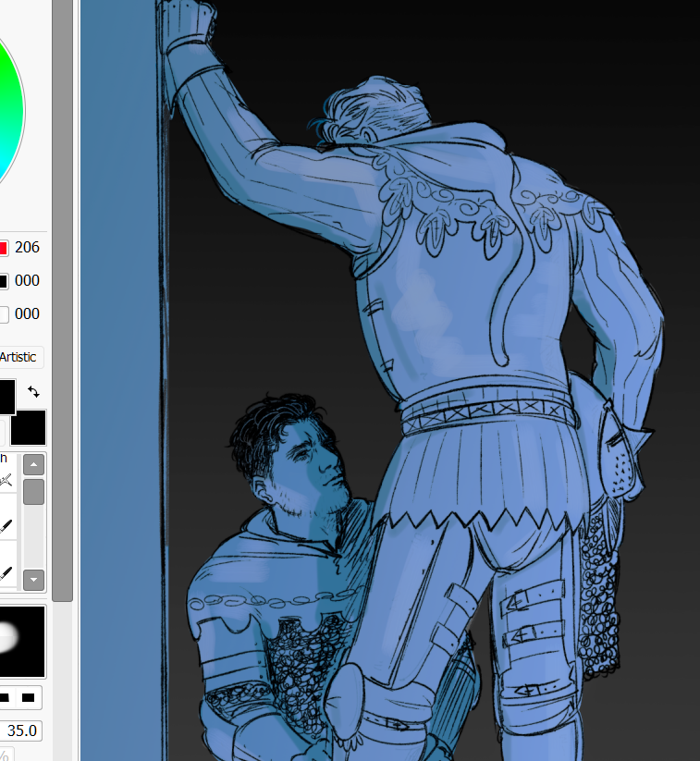The width and height of the screenshot is (700, 761).
Task: Open the Artistic color mode button
Action: coord(20,357)
